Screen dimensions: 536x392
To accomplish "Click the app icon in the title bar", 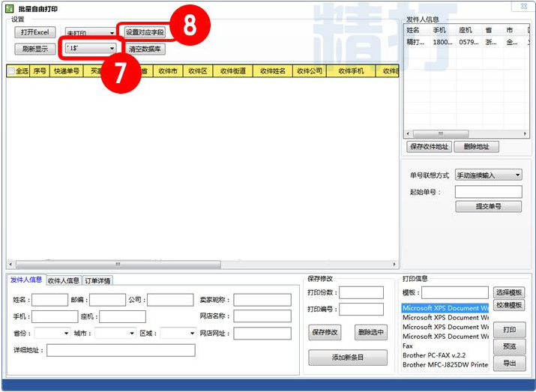I will (x=9, y=8).
